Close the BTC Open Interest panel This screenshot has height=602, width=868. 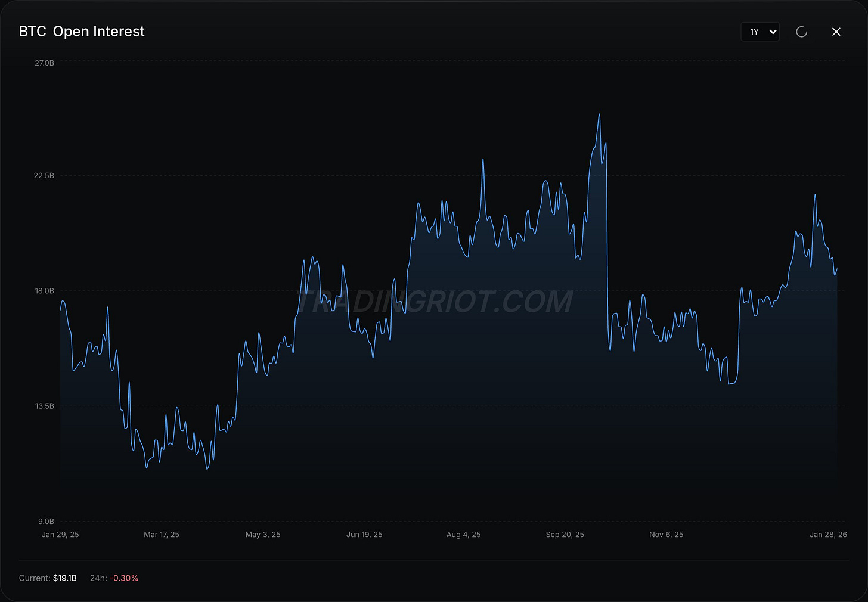click(x=836, y=32)
